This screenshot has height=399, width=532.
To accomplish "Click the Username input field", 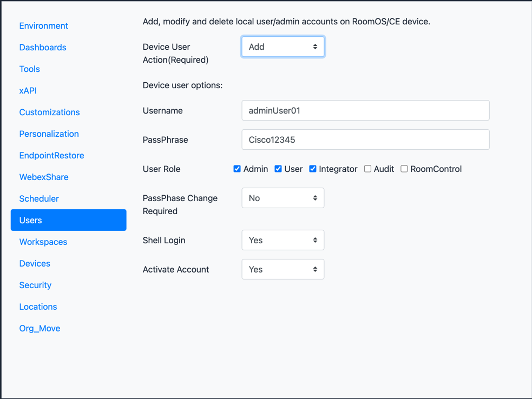I will 365,111.
